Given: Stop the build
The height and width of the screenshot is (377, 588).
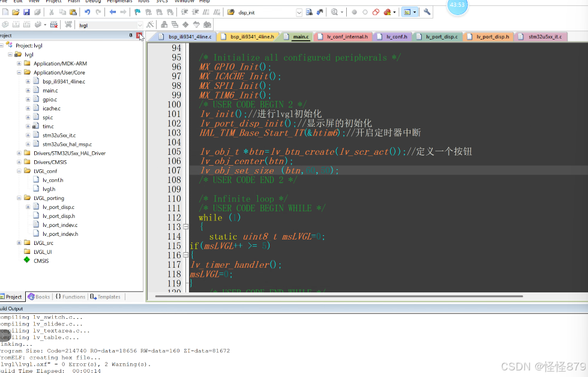Looking at the screenshot, I should click(54, 25).
